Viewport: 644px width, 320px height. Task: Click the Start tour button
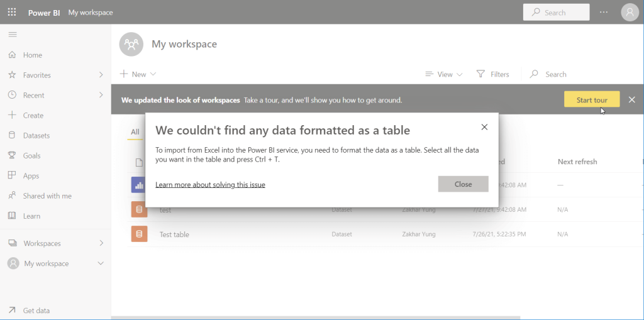click(x=592, y=99)
